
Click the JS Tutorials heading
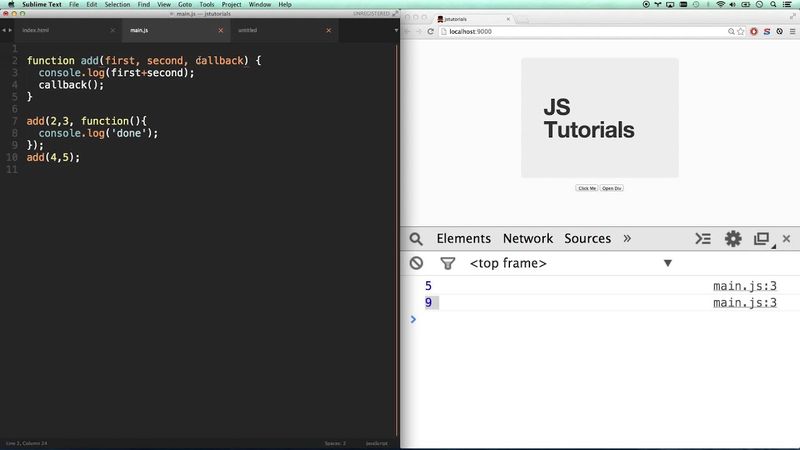click(x=589, y=118)
